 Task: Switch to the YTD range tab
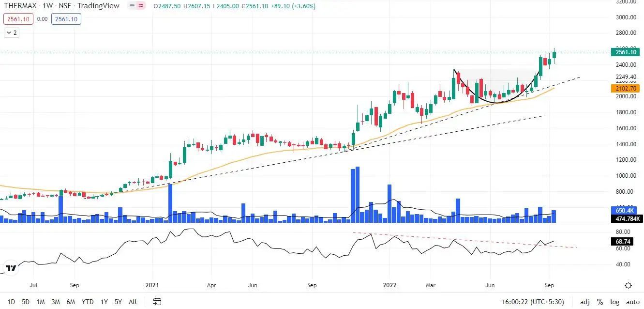click(87, 301)
